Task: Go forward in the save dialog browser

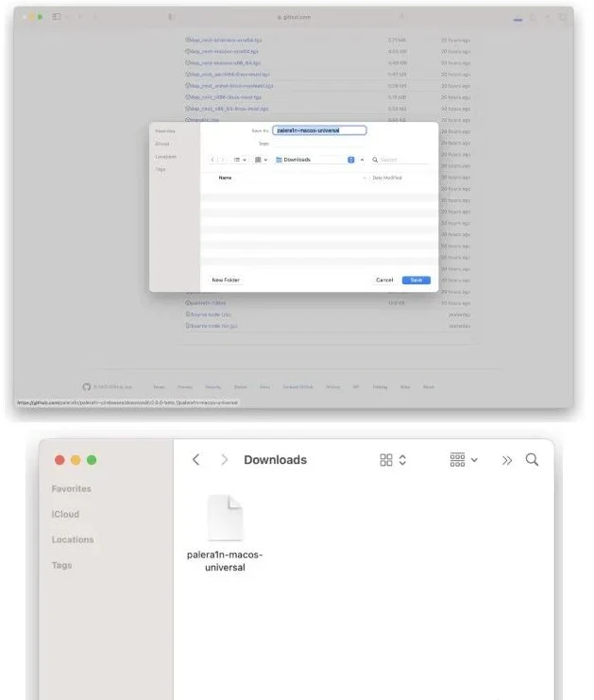Action: [x=224, y=160]
